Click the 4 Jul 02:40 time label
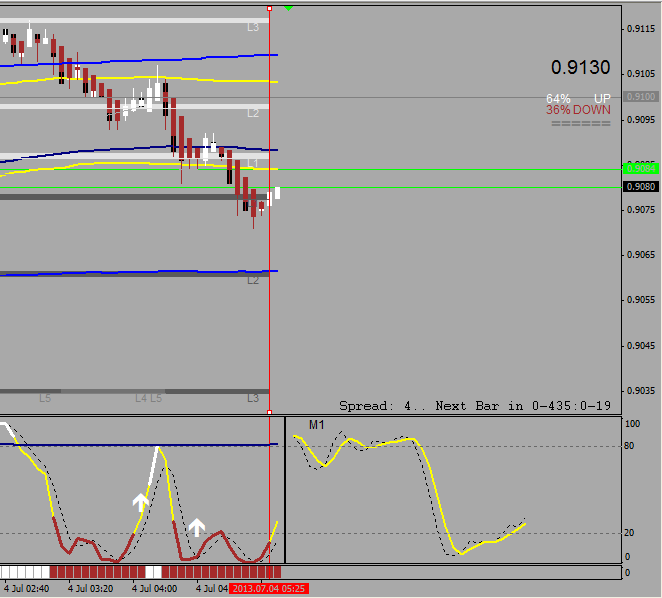662x598 pixels. (26, 588)
